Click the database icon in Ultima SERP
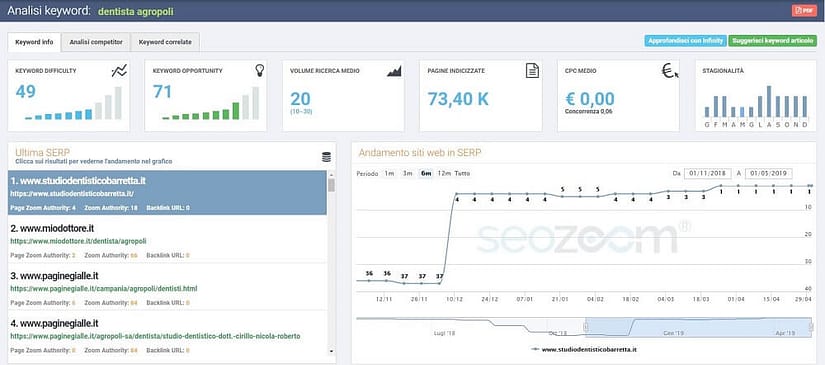 [x=326, y=157]
